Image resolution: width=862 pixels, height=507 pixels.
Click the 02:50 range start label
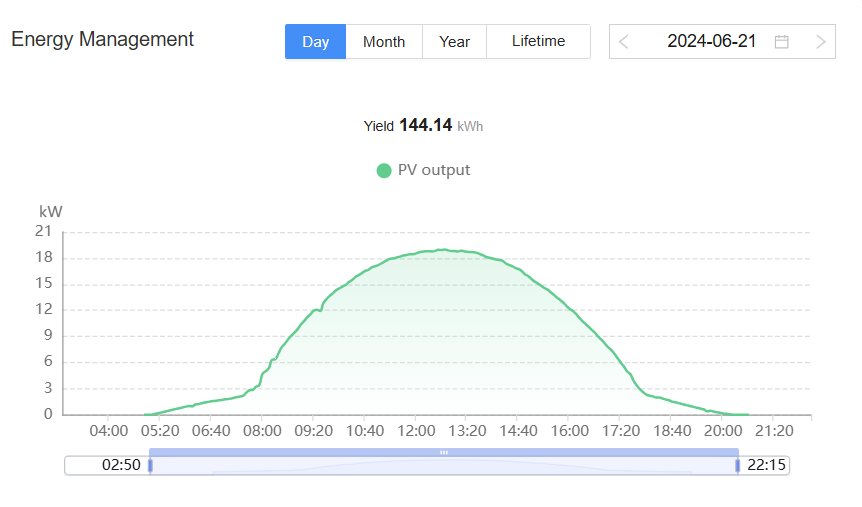click(121, 465)
